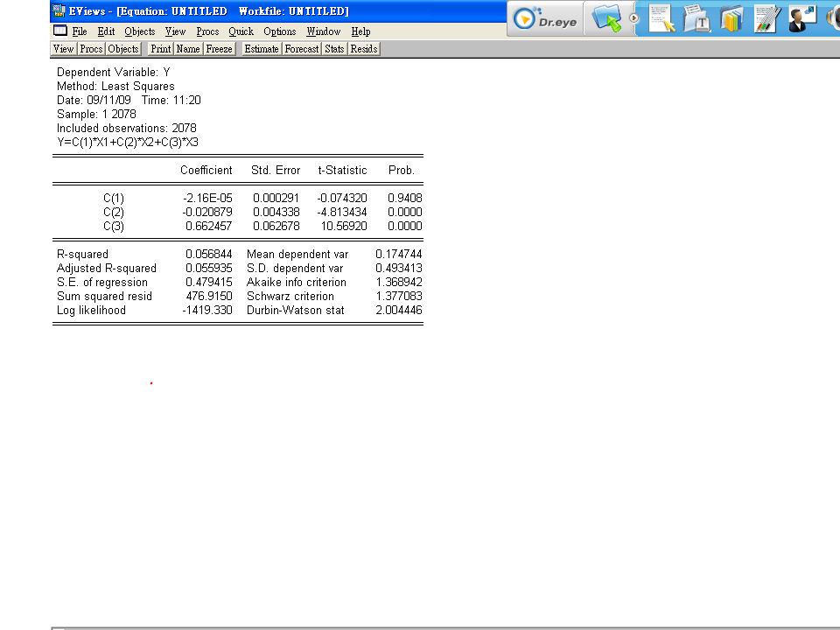Click Log likelihood value -1419.330
The height and width of the screenshot is (630, 840).
click(x=207, y=310)
